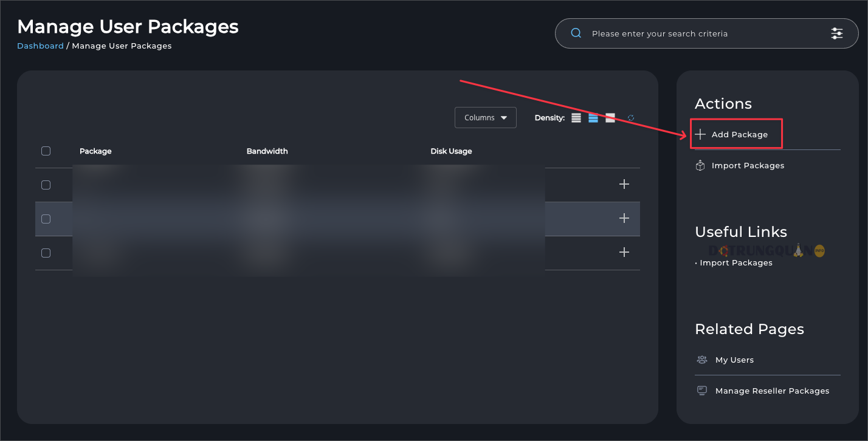The height and width of the screenshot is (441, 868).
Task: Click the search criteria input field
Action: pos(705,33)
